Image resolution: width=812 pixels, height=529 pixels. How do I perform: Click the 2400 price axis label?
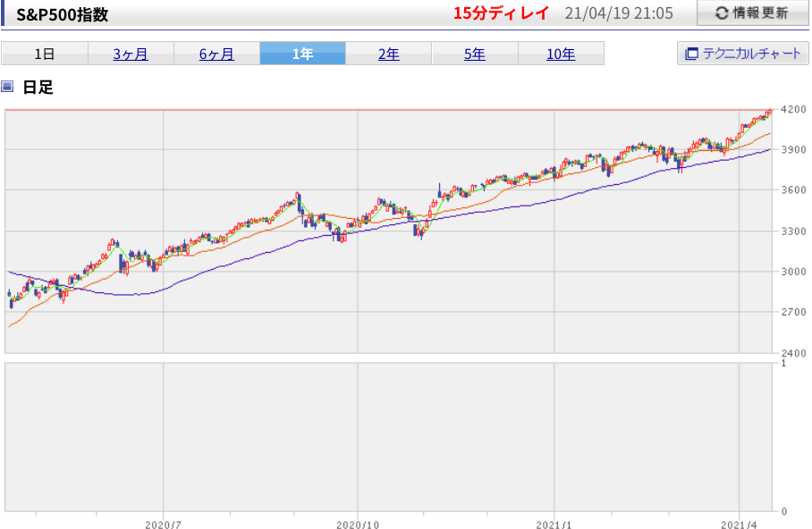click(x=793, y=353)
